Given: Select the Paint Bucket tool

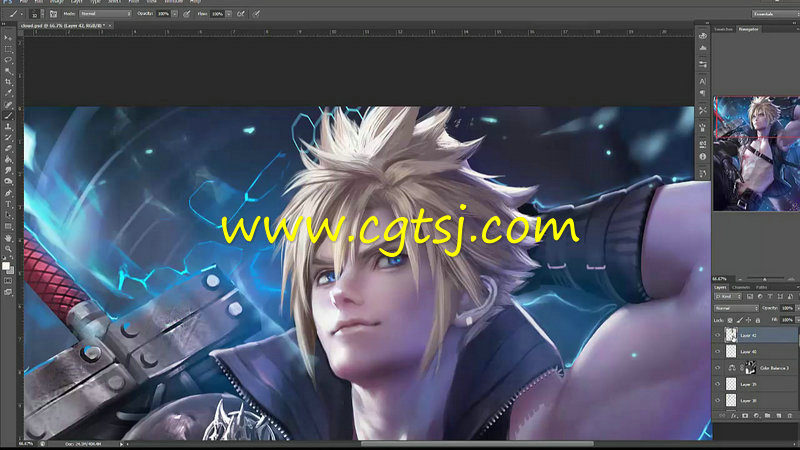Looking at the screenshot, I should [8, 160].
